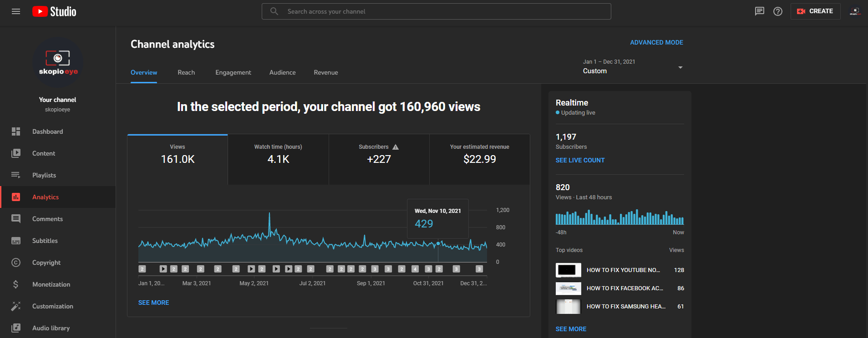Switch to the Revenue tab

click(x=325, y=72)
